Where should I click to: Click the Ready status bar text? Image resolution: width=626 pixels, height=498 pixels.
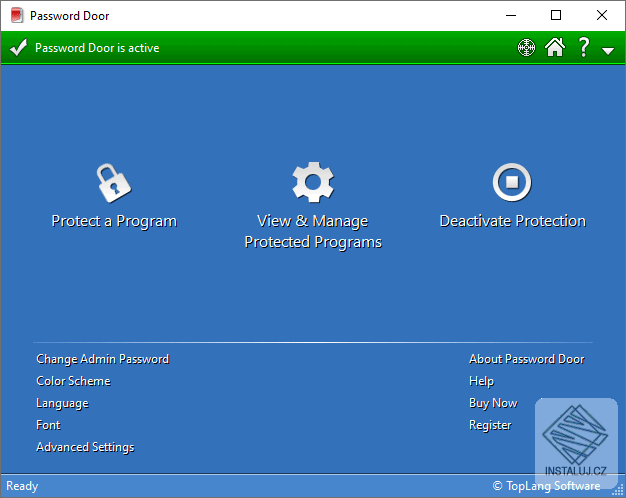tap(22, 486)
